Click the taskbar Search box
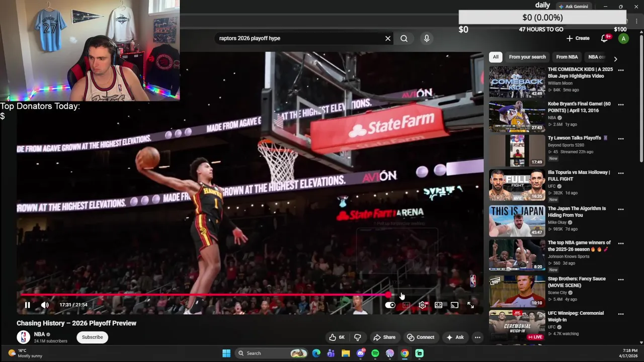The height and width of the screenshot is (362, 644). 272,353
